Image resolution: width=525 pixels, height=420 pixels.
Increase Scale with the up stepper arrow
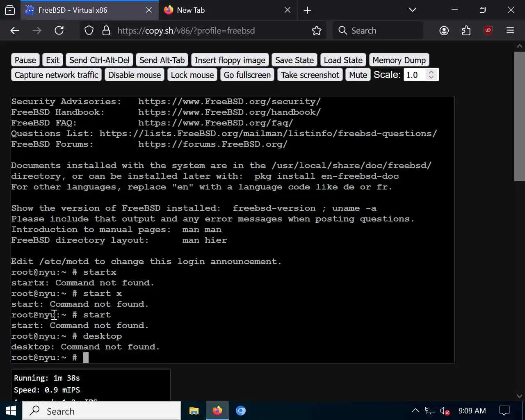(x=431, y=72)
